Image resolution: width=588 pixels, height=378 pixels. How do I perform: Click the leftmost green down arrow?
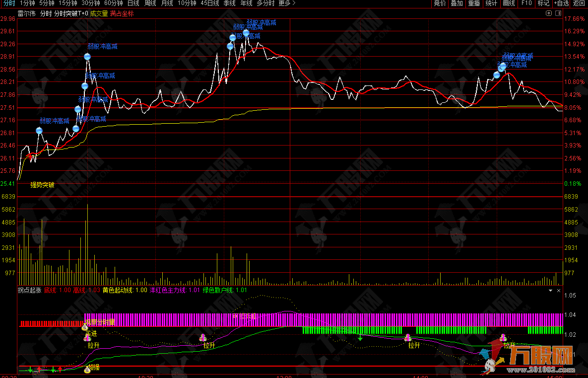click(30, 370)
